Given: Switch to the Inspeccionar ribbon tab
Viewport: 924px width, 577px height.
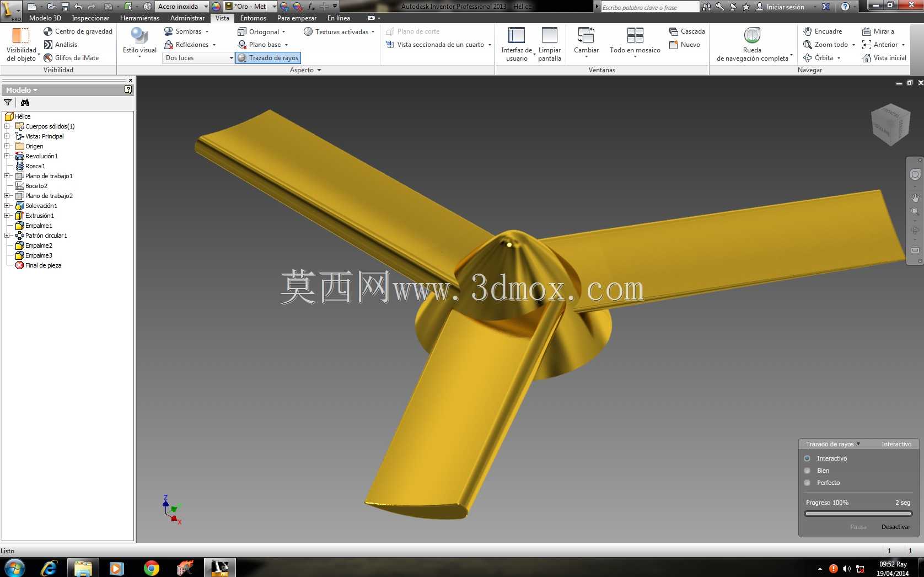Looking at the screenshot, I should [x=90, y=18].
